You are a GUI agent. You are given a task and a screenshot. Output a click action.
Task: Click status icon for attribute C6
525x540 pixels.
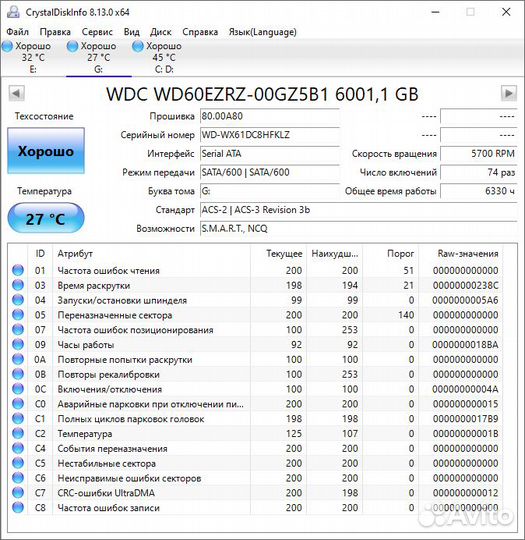[18, 478]
